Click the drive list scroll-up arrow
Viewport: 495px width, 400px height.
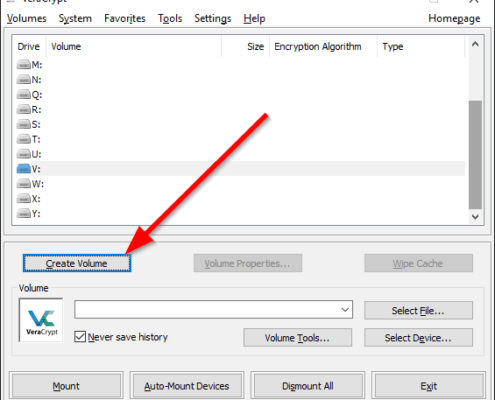[x=475, y=44]
